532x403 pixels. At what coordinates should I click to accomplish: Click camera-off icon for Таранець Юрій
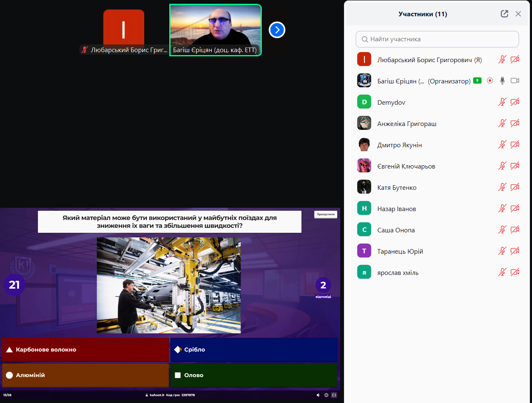click(515, 251)
